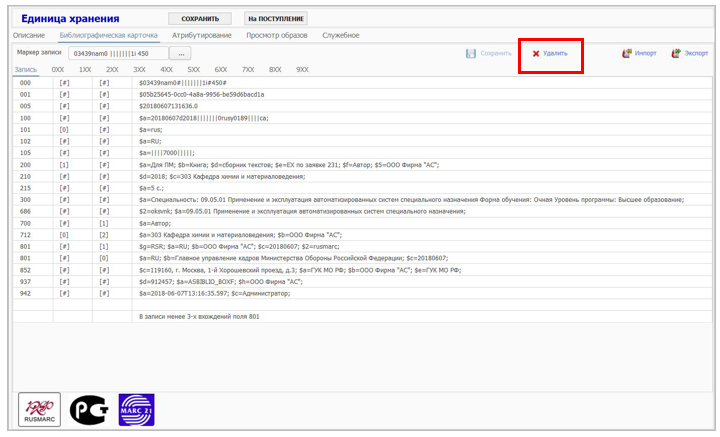Click the Import icon
Screen dimensions: 720x437
(x=627, y=53)
